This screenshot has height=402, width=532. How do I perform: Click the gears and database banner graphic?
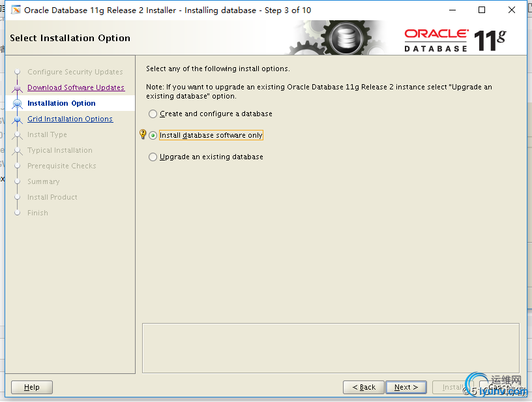pos(336,38)
